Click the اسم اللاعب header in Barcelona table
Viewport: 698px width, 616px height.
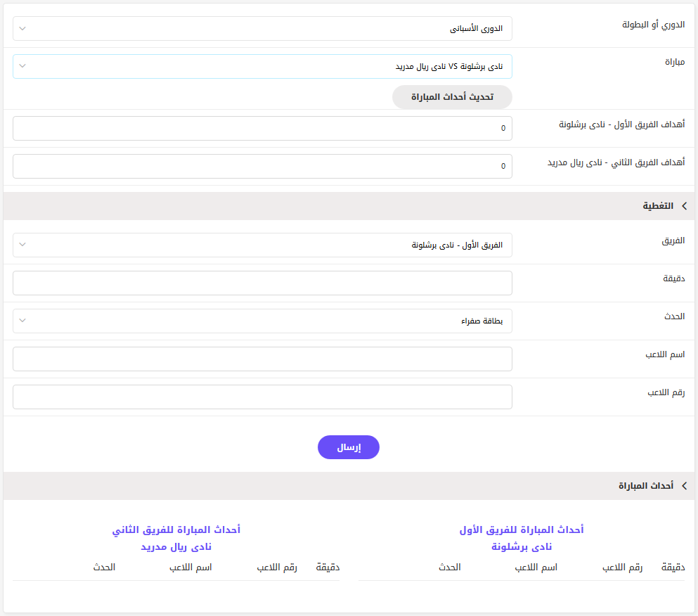(x=536, y=567)
